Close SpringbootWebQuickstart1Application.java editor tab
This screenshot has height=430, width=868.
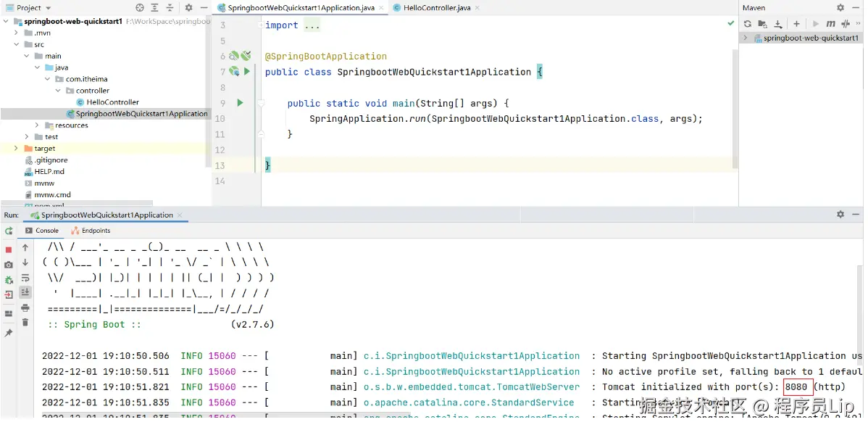pos(380,8)
